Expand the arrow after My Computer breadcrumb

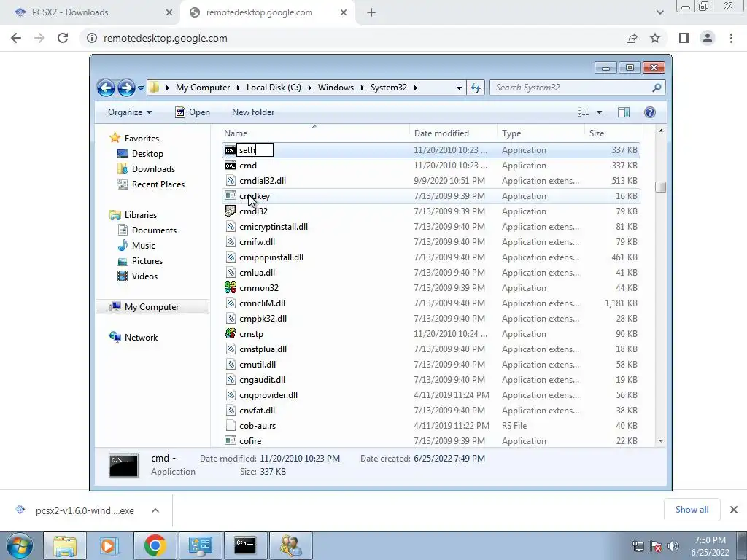[x=239, y=87]
